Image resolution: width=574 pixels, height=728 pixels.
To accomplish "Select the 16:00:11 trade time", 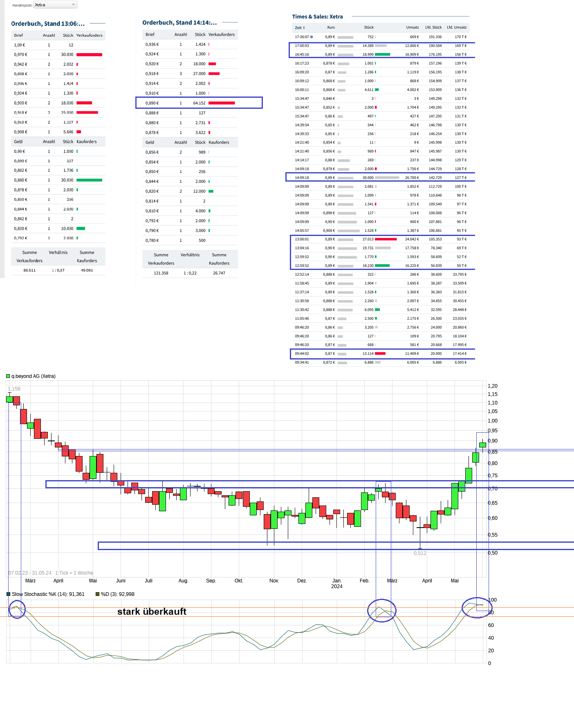I will (302, 90).
